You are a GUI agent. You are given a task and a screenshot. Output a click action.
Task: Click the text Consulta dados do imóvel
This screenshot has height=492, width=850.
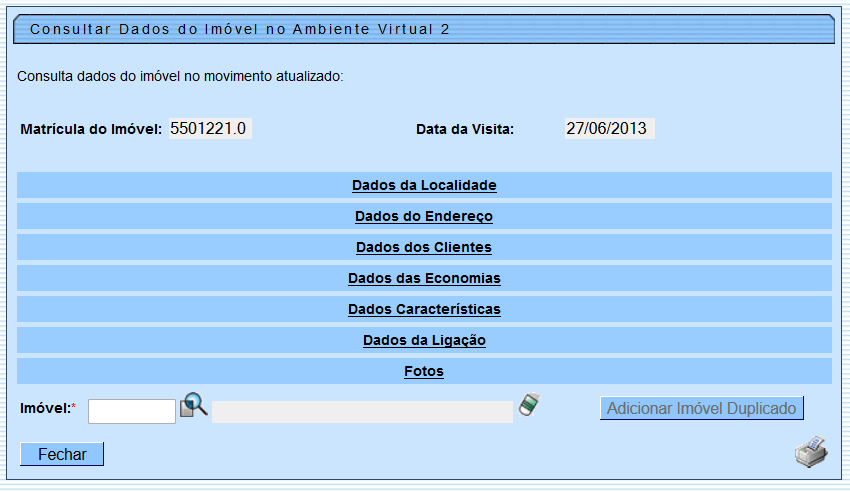[x=180, y=76]
